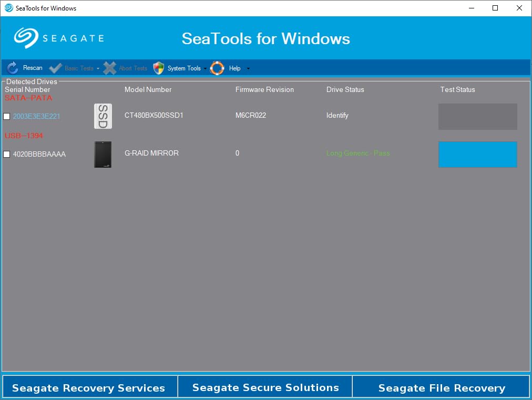This screenshot has width=532, height=400.
Task: Click model number G-RAID MIRROR
Action: point(151,153)
